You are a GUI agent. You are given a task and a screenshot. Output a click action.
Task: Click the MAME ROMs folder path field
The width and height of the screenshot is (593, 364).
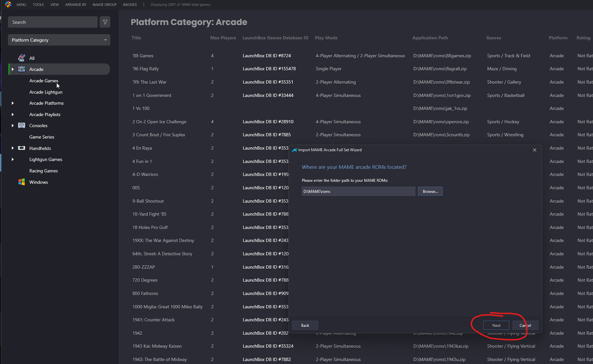pyautogui.click(x=358, y=191)
